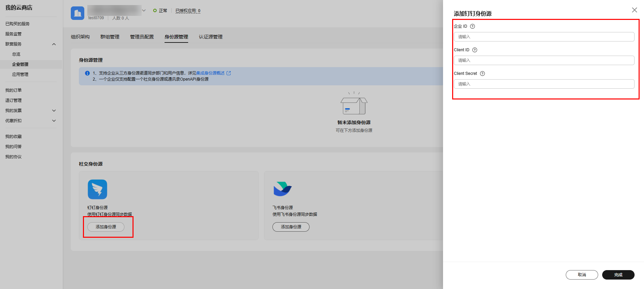The width and height of the screenshot is (644, 289).
Task: Click help icon beside Client ID label
Action: 475,50
